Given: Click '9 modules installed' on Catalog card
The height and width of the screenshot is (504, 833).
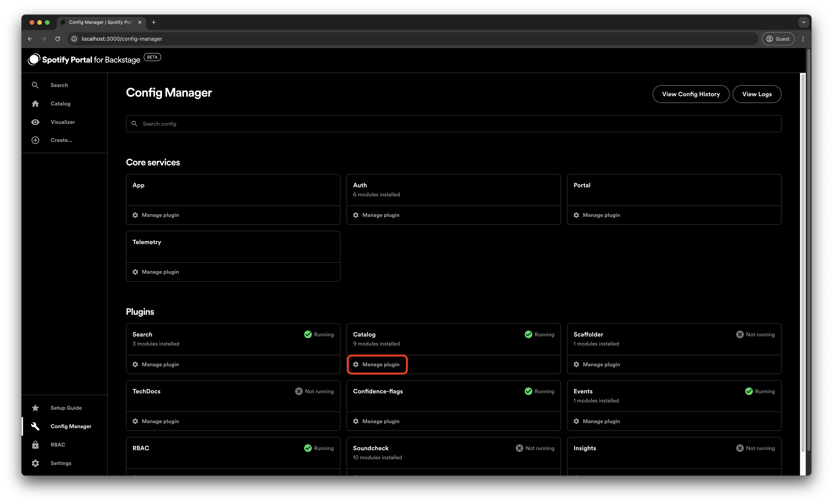Looking at the screenshot, I should (x=376, y=343).
